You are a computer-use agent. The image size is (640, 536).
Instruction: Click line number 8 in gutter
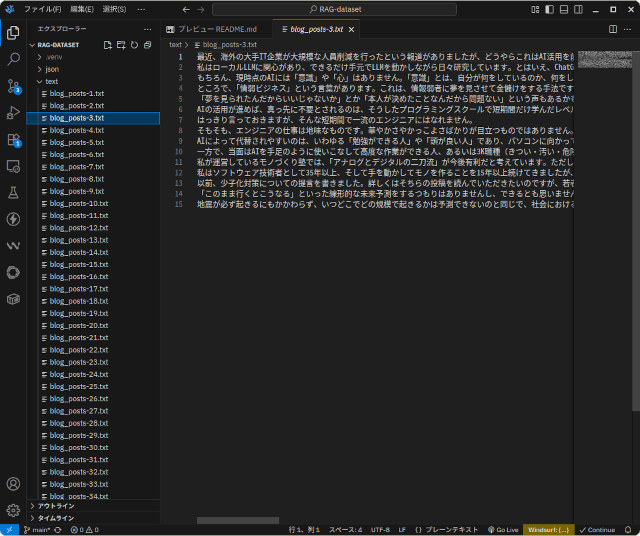[180, 131]
